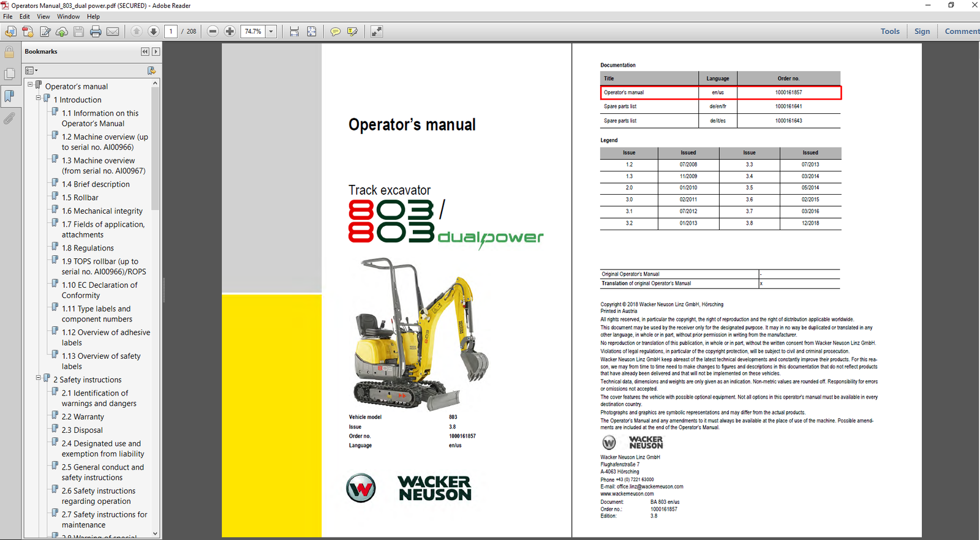This screenshot has height=540, width=980.
Task: Click the 'Operator's manual' cover title
Action: point(412,125)
